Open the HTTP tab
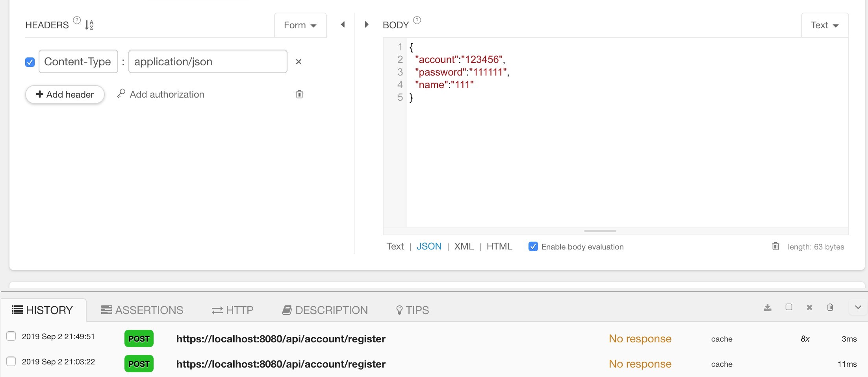This screenshot has width=868, height=377. click(x=233, y=310)
